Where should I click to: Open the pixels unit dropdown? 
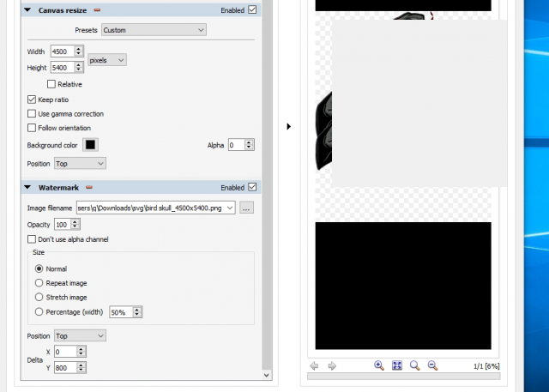click(107, 60)
